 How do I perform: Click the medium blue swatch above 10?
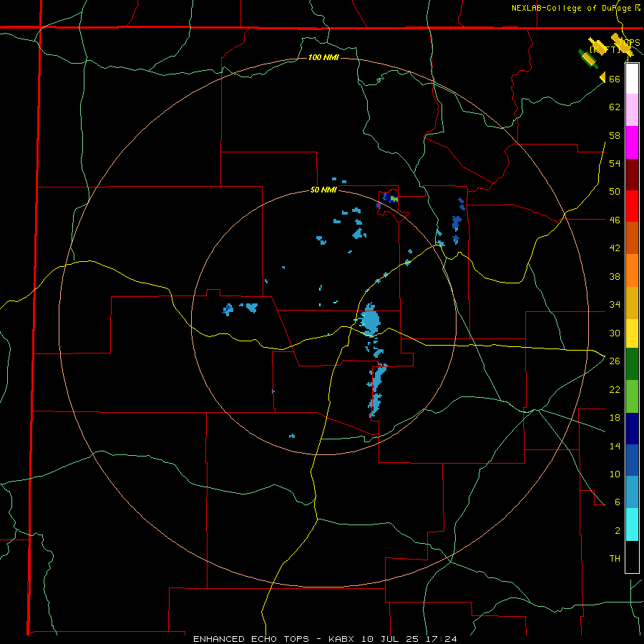click(x=632, y=460)
